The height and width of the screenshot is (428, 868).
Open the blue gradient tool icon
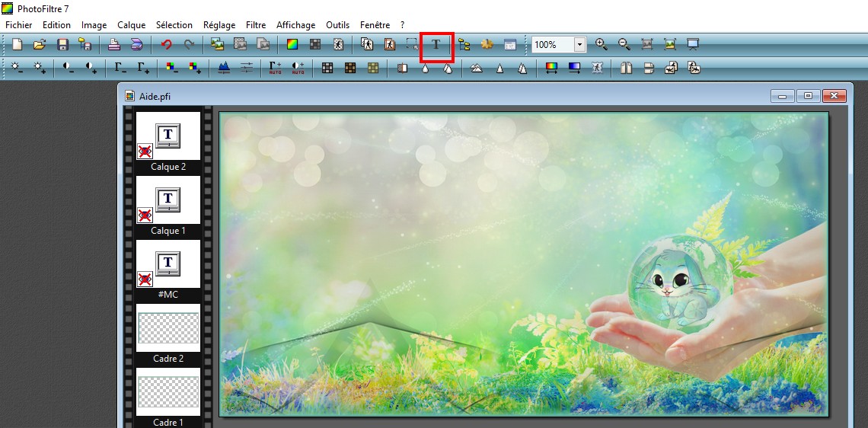(574, 68)
